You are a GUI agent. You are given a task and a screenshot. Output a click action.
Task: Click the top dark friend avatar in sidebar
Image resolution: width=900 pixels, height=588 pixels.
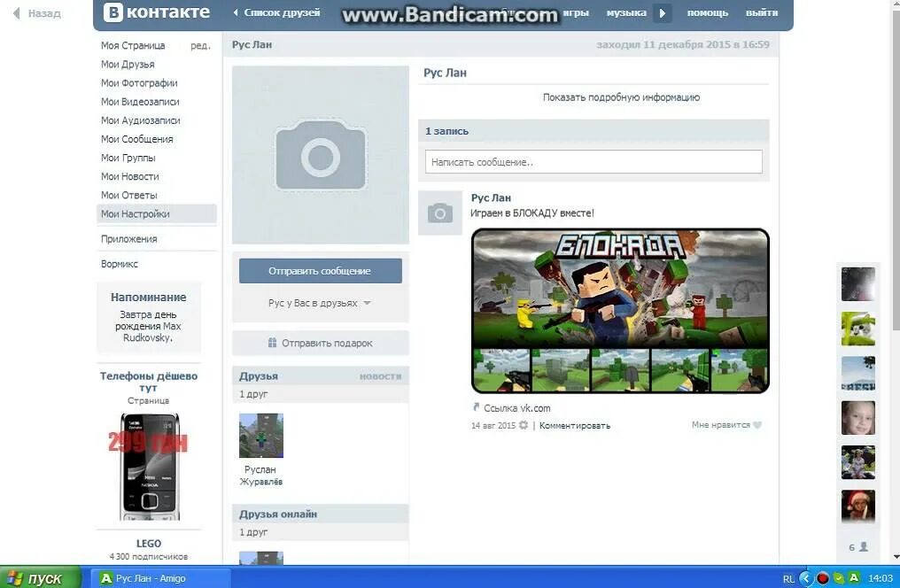coord(858,284)
